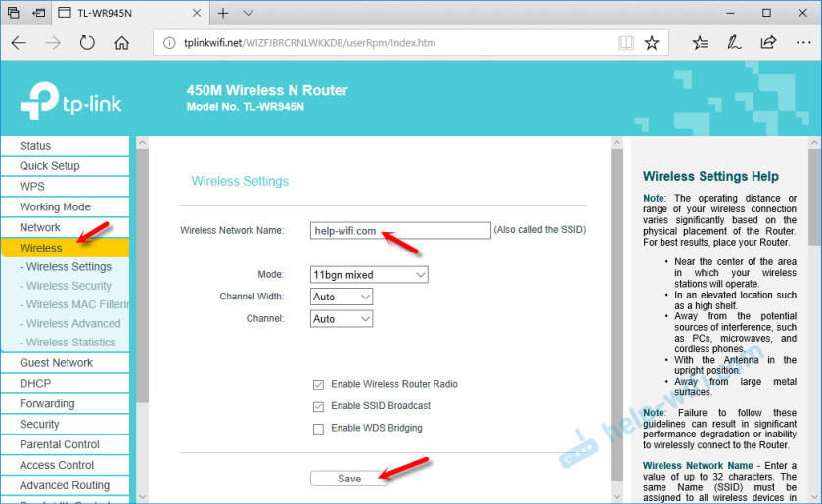Click the Back arrow in browser
822x504 pixels.
(x=19, y=43)
